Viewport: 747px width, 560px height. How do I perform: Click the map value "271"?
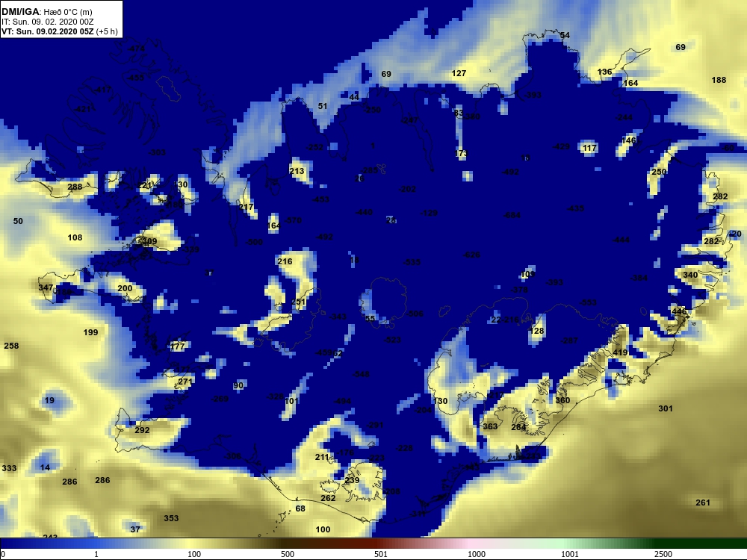[185, 382]
